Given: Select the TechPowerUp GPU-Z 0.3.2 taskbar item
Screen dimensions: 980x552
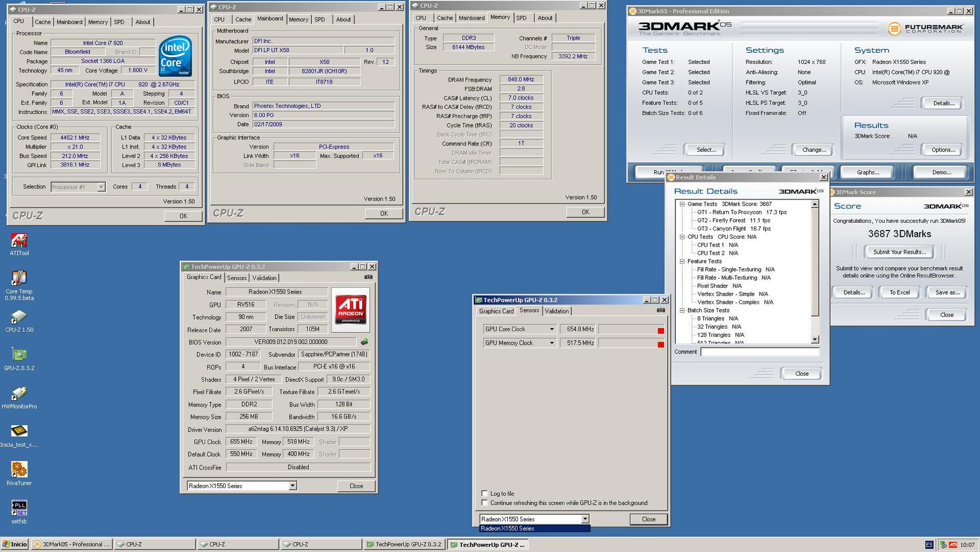Looking at the screenshot, I should pos(404,544).
